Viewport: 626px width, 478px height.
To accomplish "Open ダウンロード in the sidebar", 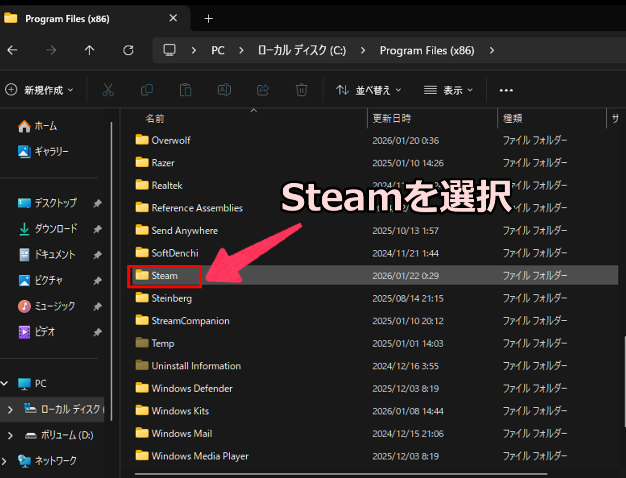I will (x=55, y=229).
